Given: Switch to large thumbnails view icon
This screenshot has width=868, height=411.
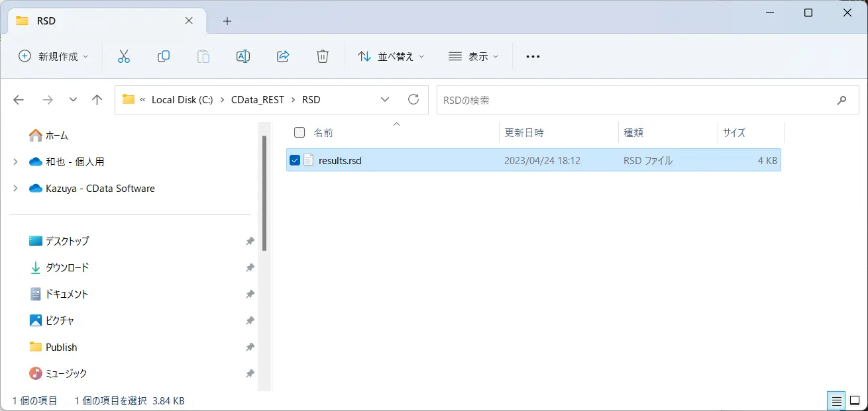Looking at the screenshot, I should [x=855, y=400].
